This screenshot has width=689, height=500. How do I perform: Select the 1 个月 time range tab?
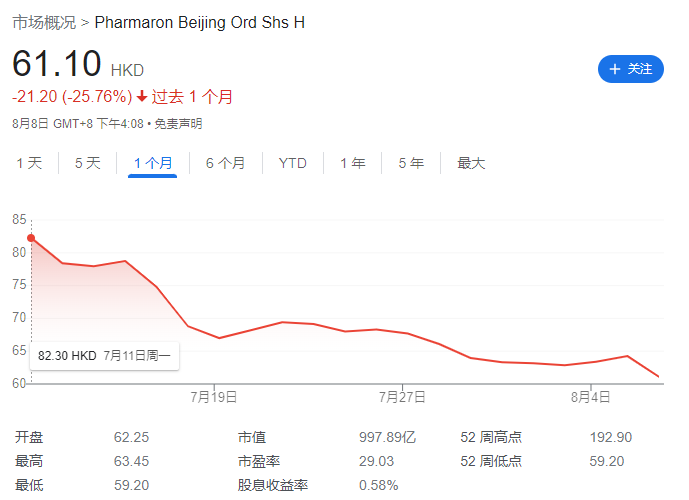(x=152, y=163)
